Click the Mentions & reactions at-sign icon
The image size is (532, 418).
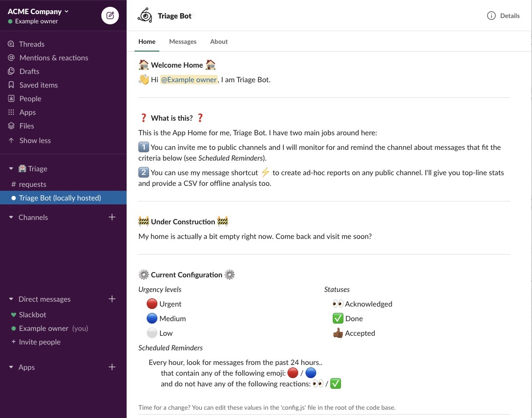(11, 57)
